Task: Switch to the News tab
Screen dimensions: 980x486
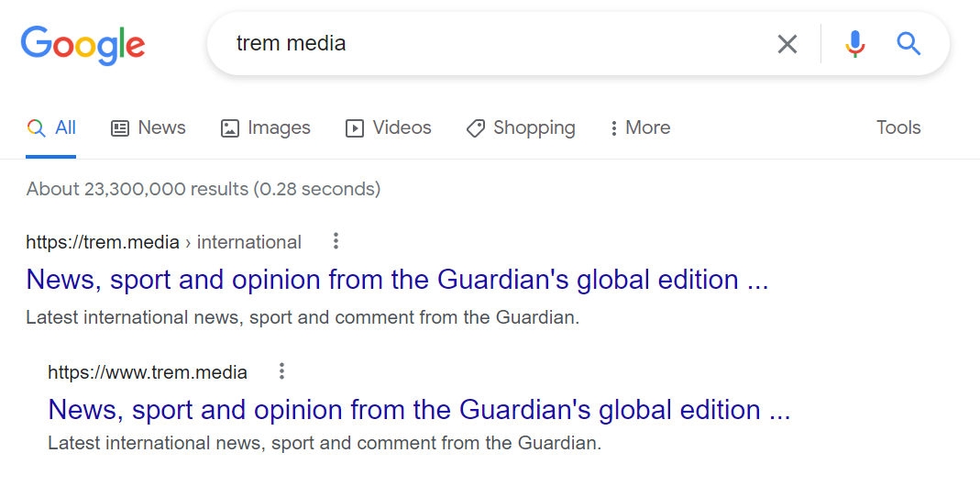Action: tap(161, 127)
